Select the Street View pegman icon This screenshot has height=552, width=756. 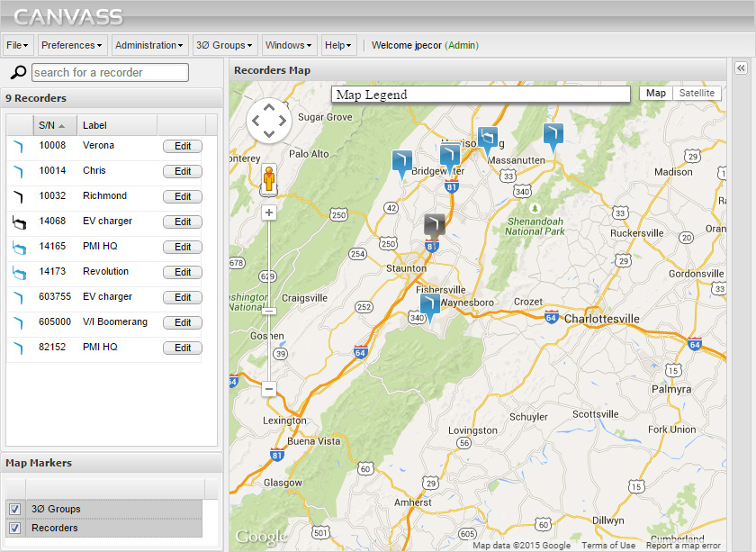click(x=268, y=179)
